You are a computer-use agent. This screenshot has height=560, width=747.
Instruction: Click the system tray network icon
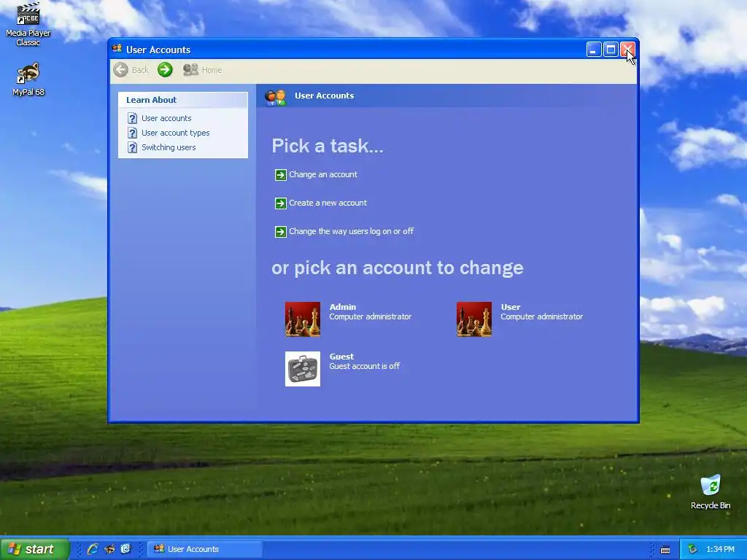(x=693, y=549)
